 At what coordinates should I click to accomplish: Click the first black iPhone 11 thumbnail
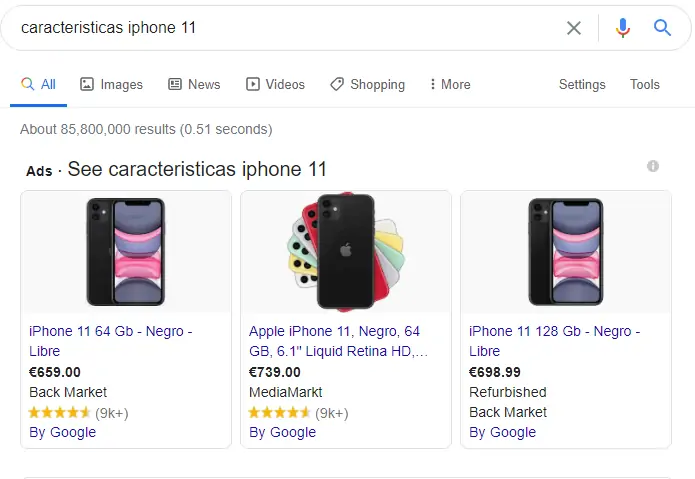pos(125,251)
